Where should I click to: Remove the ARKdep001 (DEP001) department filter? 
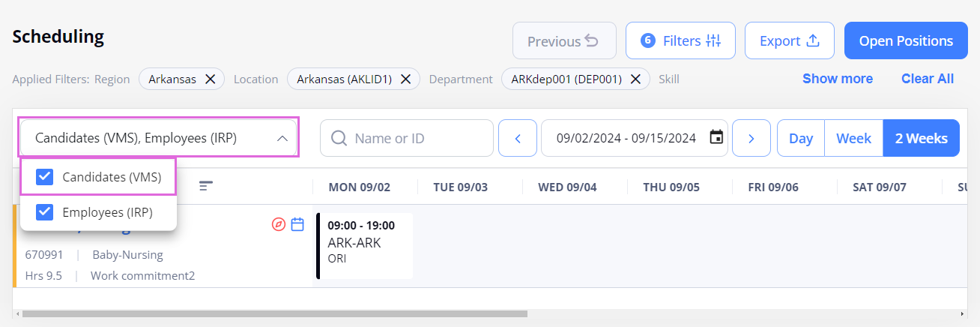pos(635,79)
